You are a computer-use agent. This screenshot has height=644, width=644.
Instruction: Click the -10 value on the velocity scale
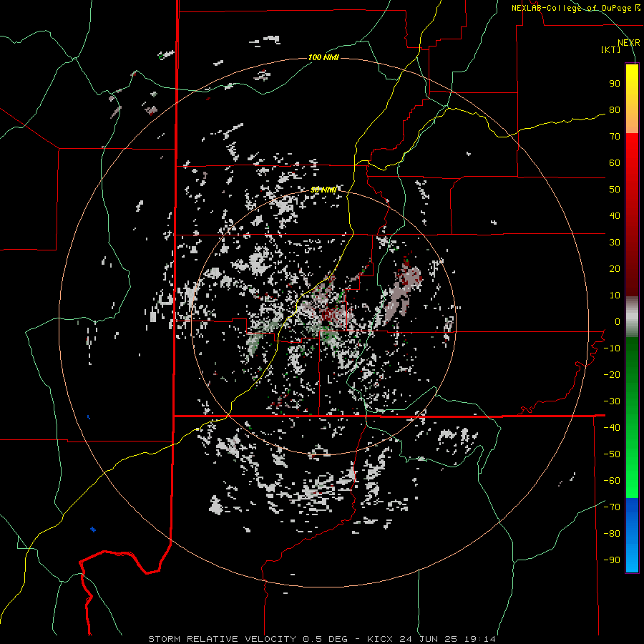612,348
